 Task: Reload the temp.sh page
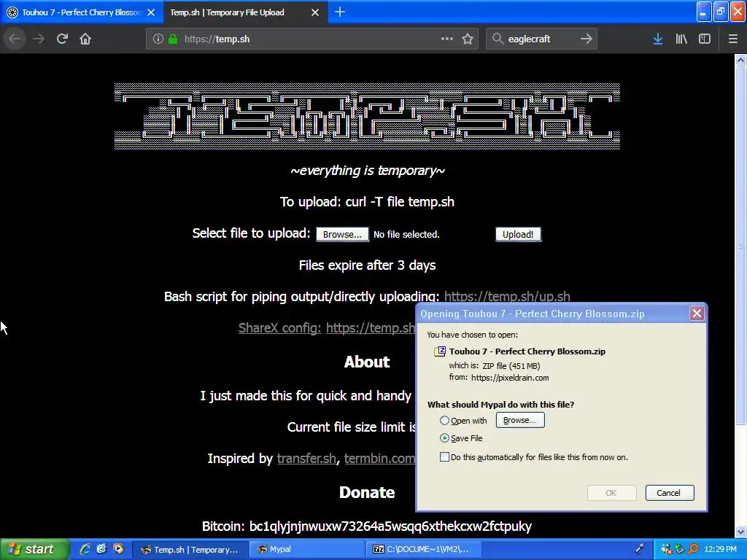click(x=62, y=39)
